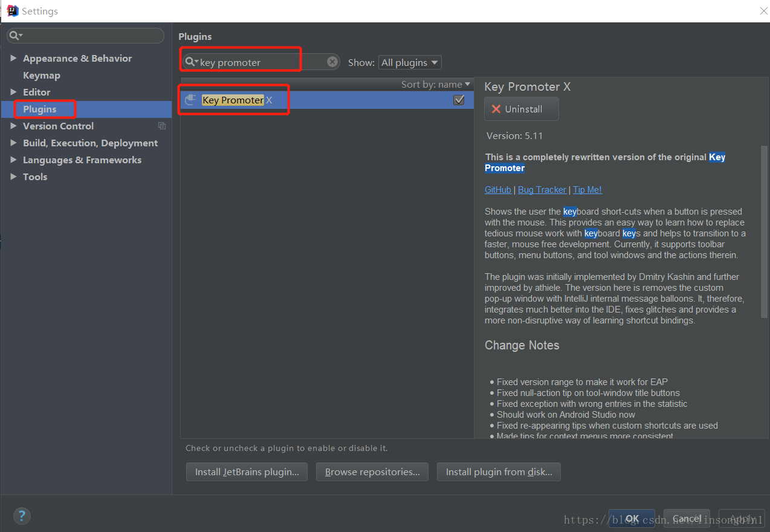Disable the Key Promoter X checkbox
The width and height of the screenshot is (770, 532).
(459, 100)
